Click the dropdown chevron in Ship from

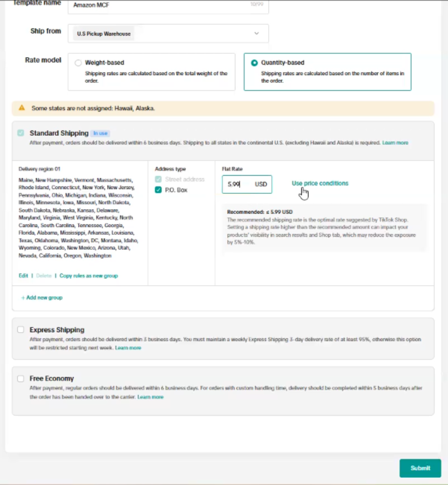256,34
